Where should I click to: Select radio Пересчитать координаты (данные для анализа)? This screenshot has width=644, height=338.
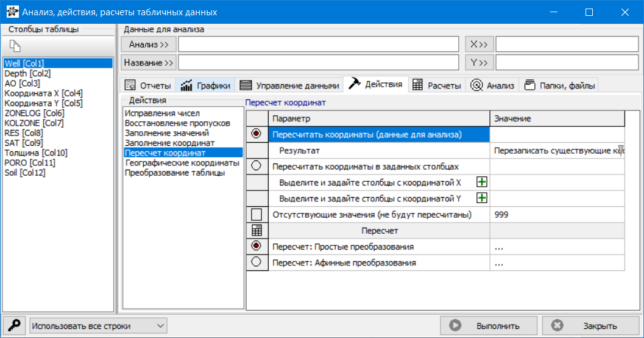[257, 134]
